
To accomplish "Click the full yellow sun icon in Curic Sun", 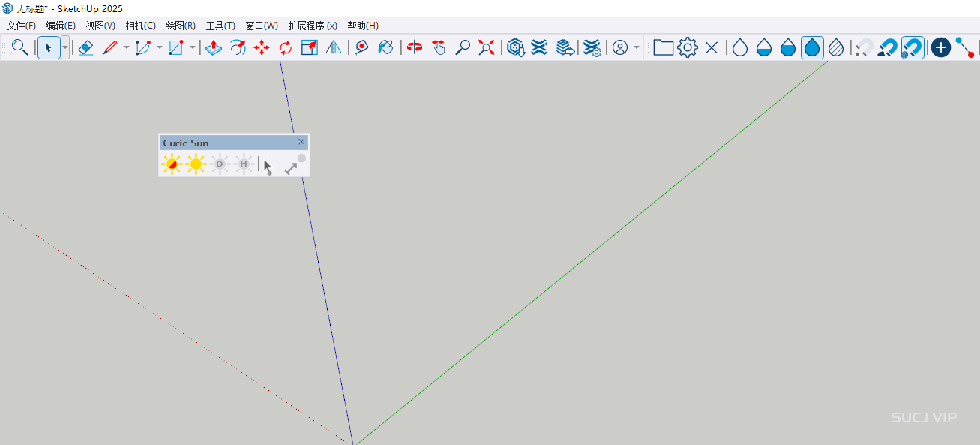I will (x=196, y=164).
